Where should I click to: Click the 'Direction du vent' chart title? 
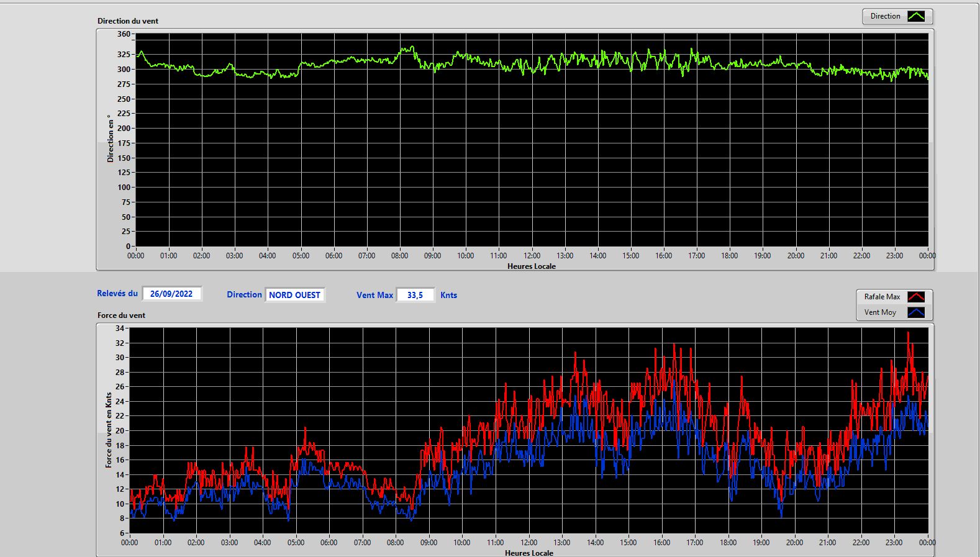128,20
